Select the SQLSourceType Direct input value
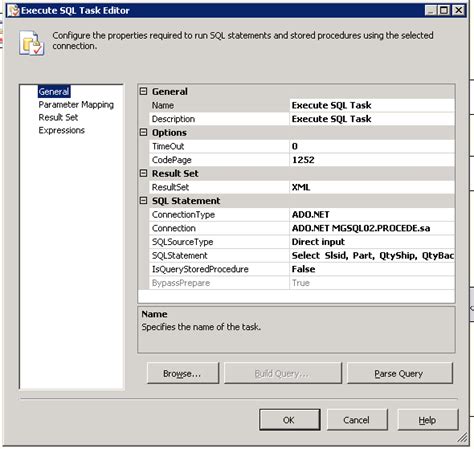The width and height of the screenshot is (474, 449). [372, 242]
